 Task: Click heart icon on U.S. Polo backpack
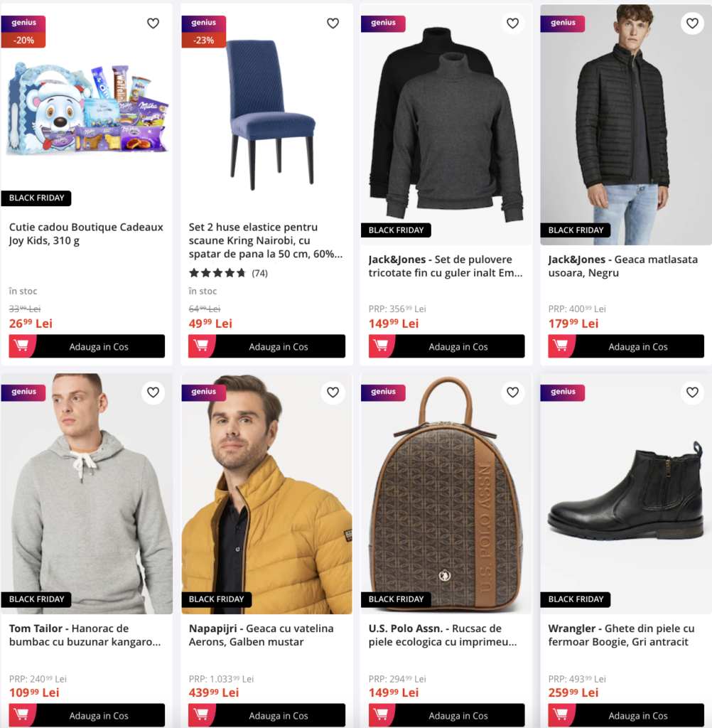[512, 392]
